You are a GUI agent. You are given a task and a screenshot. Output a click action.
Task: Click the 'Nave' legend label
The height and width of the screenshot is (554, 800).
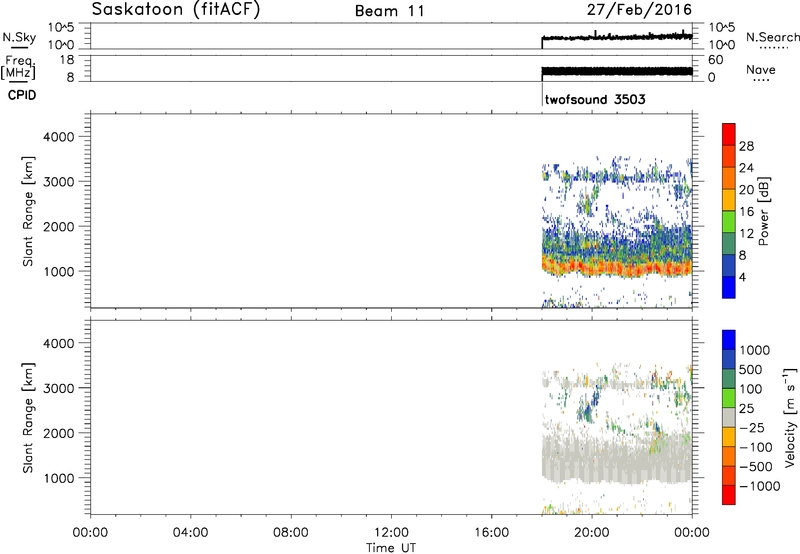[x=761, y=69]
